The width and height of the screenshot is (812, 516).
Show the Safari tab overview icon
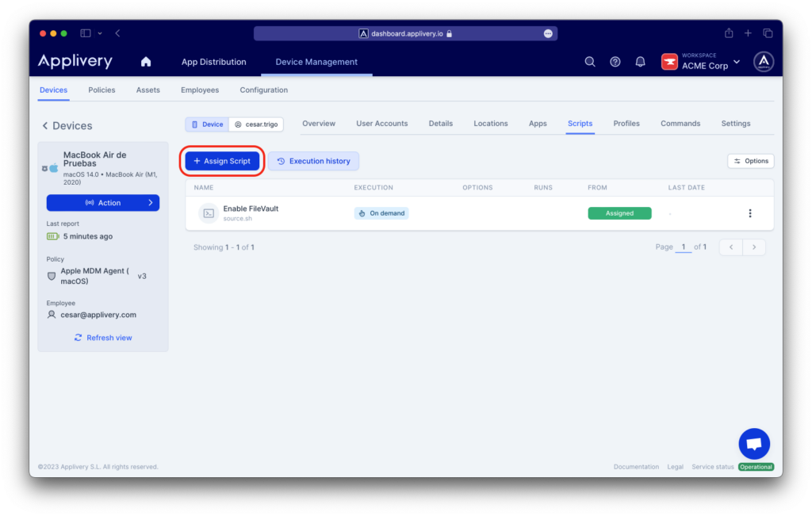[768, 33]
